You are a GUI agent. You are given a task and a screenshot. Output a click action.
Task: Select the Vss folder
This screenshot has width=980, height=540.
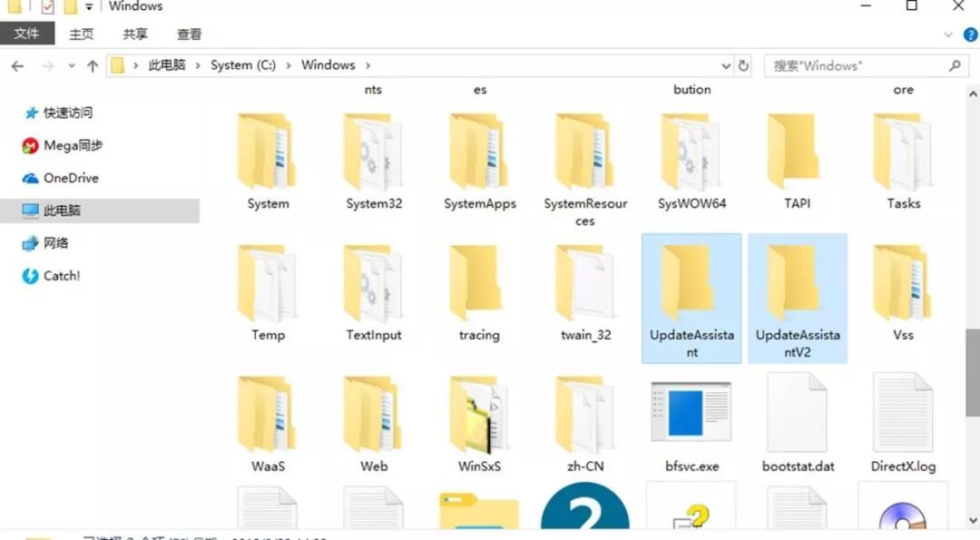pos(903,294)
